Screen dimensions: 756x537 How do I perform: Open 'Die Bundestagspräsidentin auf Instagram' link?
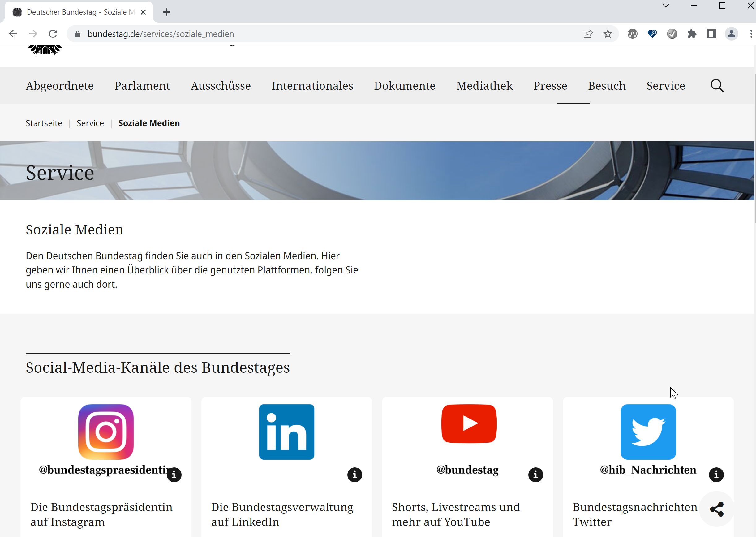101,514
